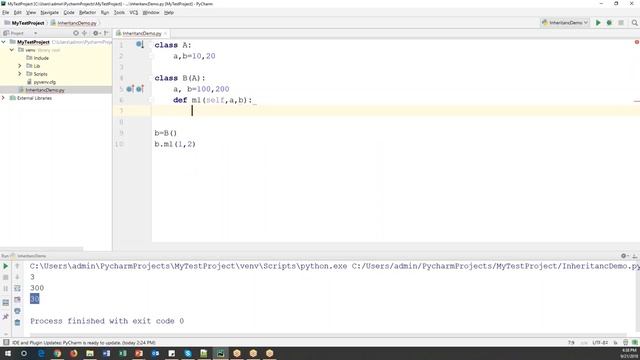
Task: Toggle soft-wrap in the Run console
Action: click(x=17, y=288)
